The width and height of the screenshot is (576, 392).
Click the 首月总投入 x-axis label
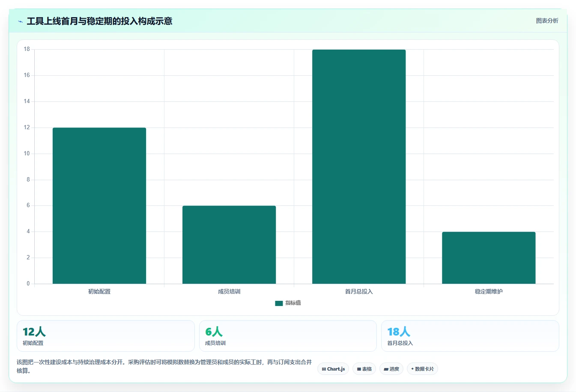(x=359, y=291)
